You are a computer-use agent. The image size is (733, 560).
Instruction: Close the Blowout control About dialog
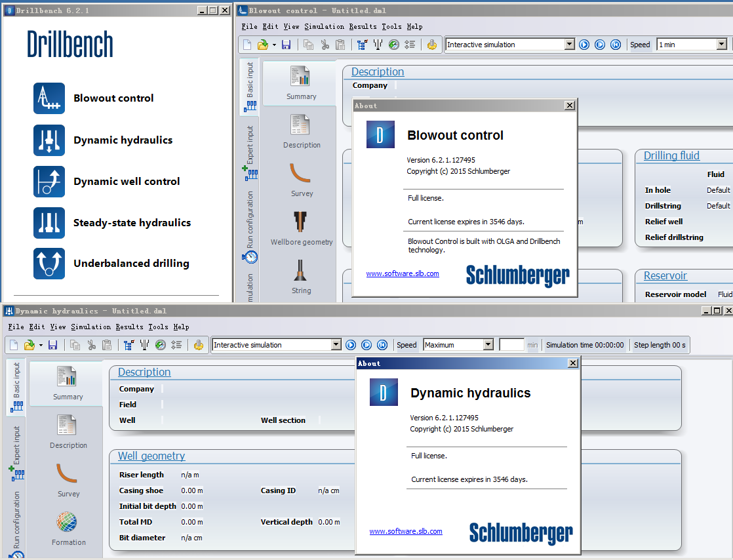tap(569, 105)
